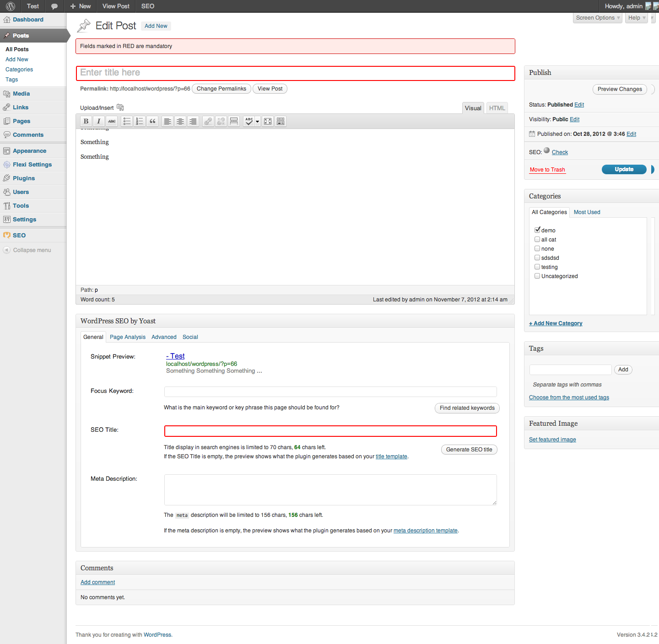The height and width of the screenshot is (644, 659).
Task: Click the Update button
Action: (624, 169)
